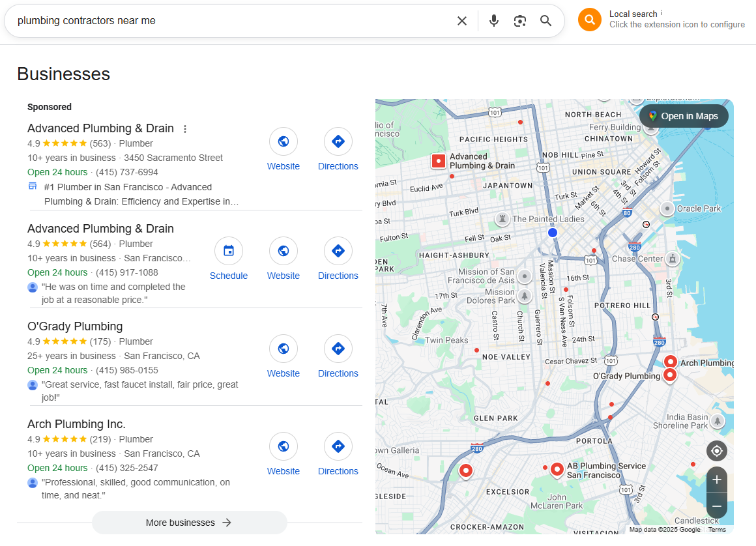
Task: Click the orange Local search extension icon
Action: pos(589,20)
